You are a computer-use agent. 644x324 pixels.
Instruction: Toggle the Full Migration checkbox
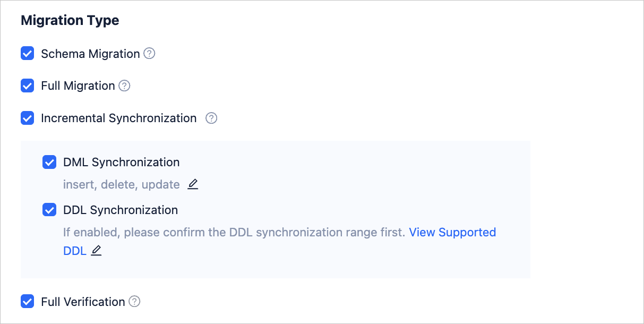point(28,86)
